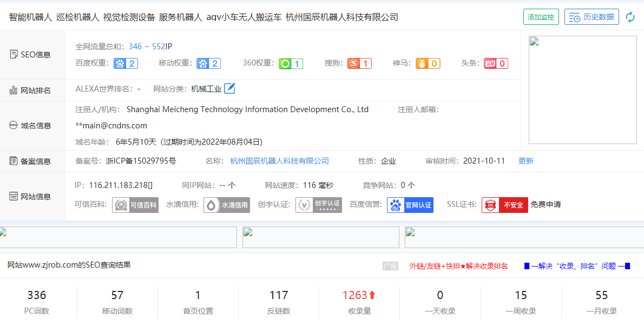Screen dimensions: 644x331
Task: Click 免费申请 next to SSL certificate
Action: coord(546,204)
